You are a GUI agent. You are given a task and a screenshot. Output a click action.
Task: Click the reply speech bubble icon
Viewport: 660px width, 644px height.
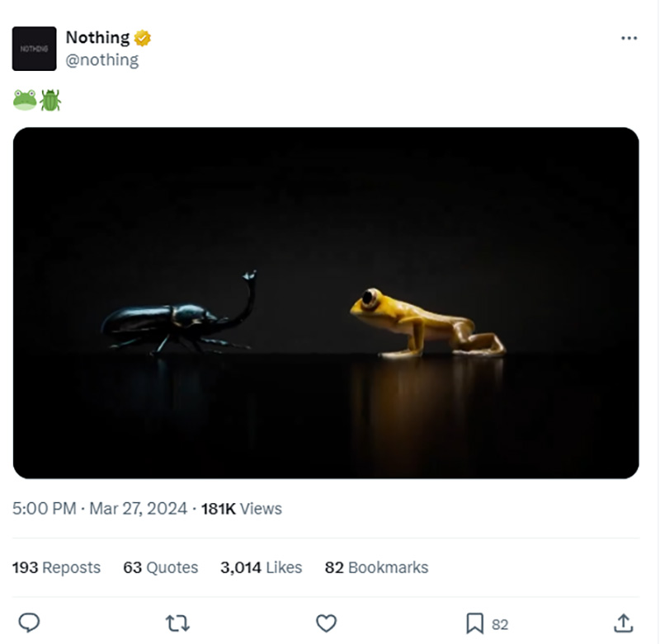[x=29, y=623]
